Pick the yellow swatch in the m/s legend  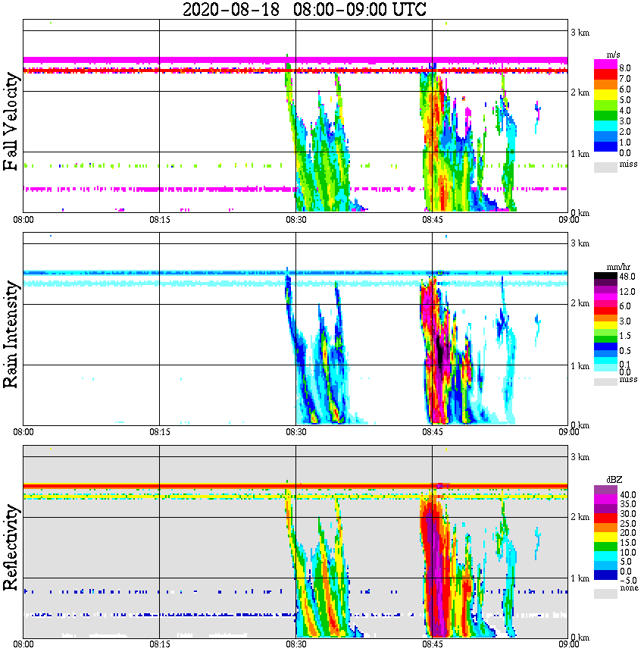point(605,95)
